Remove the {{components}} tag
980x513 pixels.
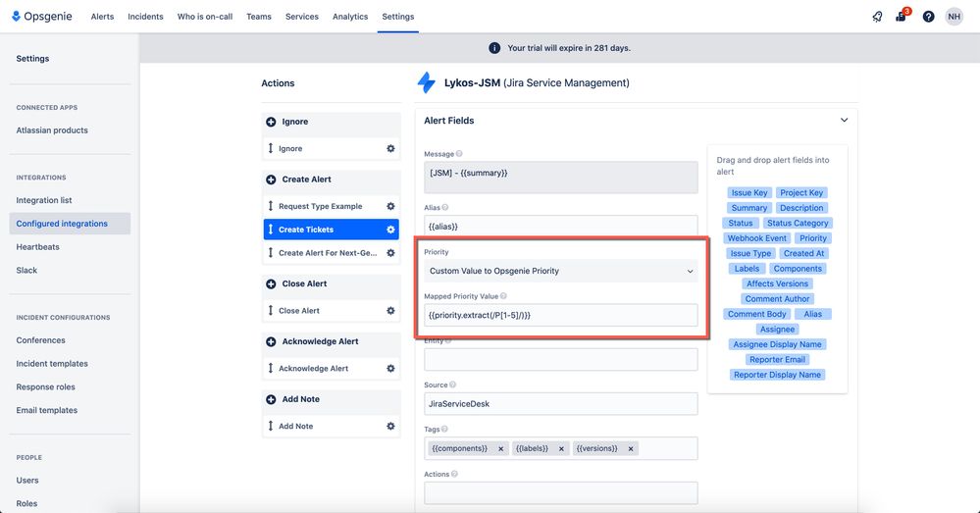500,448
